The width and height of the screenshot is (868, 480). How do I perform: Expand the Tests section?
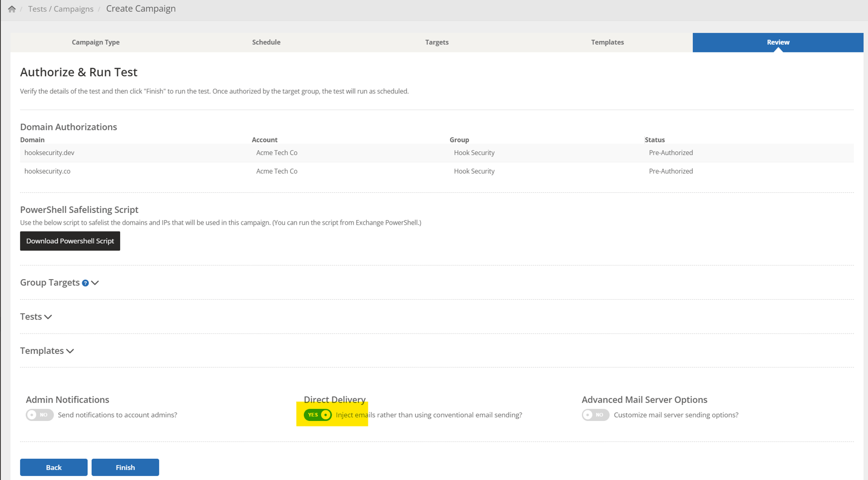48,316
